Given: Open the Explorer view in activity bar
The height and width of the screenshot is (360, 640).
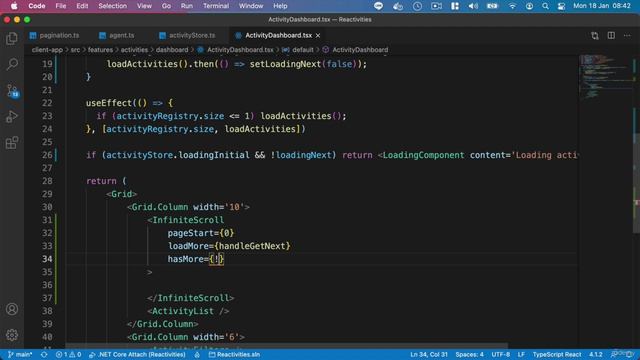Looking at the screenshot, I should click(x=12, y=38).
